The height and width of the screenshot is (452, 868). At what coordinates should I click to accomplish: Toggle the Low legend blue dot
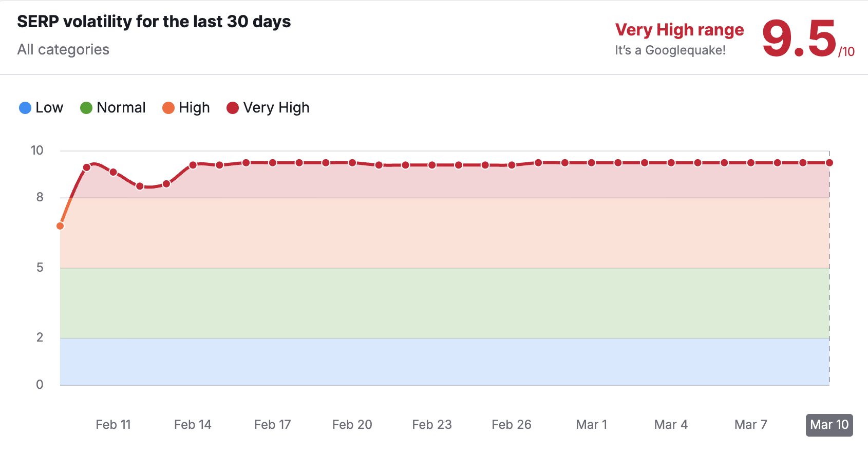[x=25, y=108]
